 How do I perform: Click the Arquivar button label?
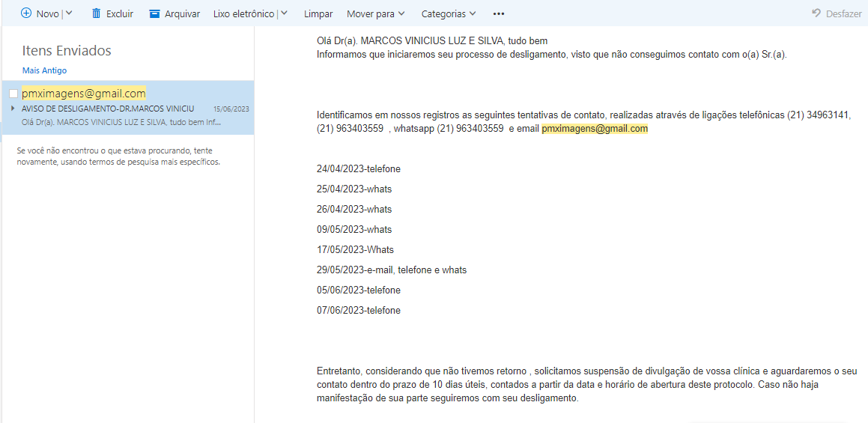coord(182,13)
